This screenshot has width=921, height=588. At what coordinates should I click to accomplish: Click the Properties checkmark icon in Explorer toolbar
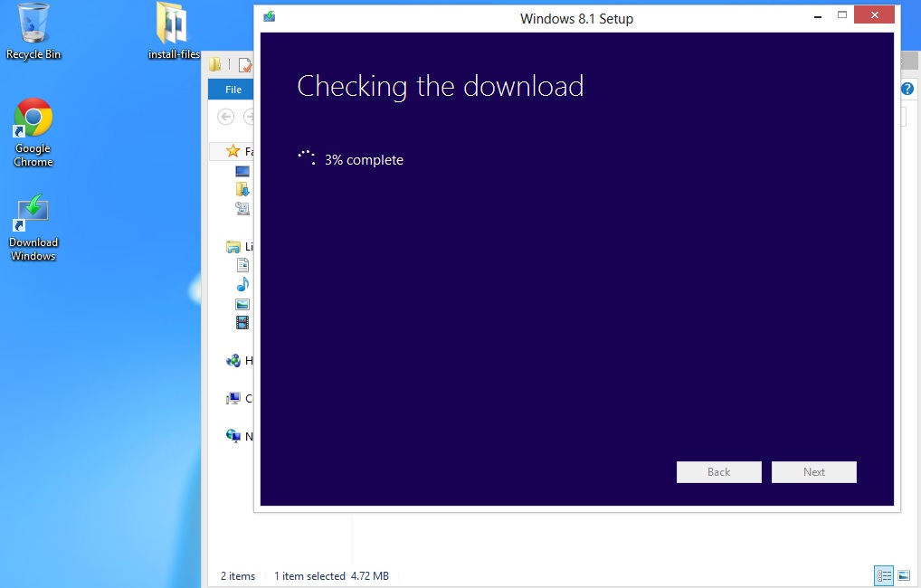click(245, 64)
